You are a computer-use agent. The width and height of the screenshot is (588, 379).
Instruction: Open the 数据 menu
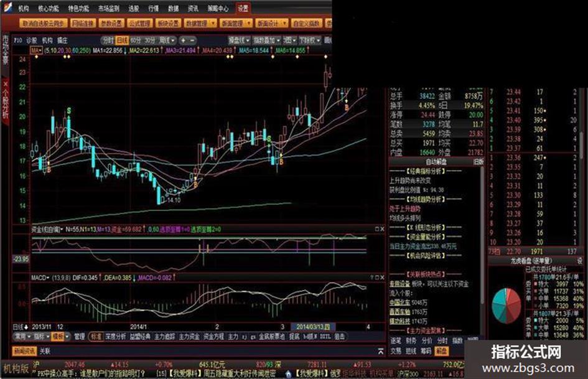point(173,8)
